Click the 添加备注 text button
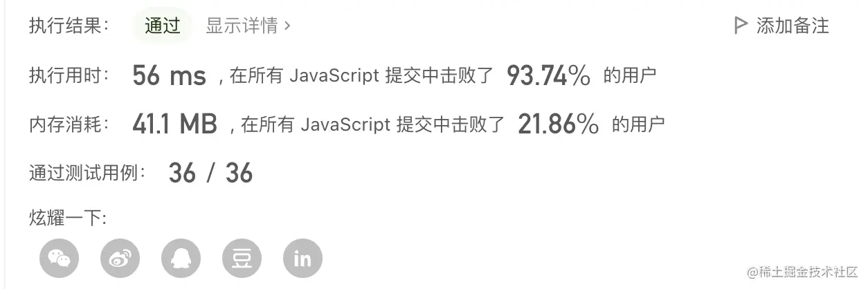The image size is (868, 289). coord(793,26)
